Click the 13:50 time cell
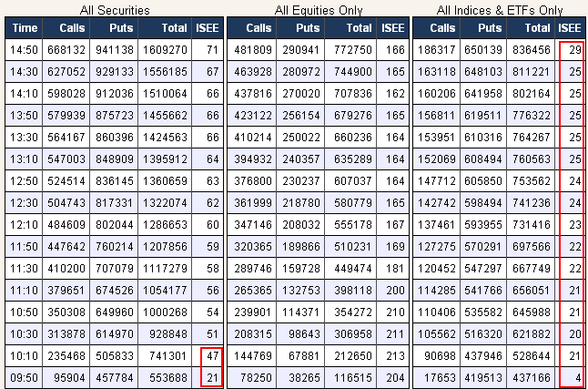Viewport: 588px width, 389px height. [x=24, y=116]
